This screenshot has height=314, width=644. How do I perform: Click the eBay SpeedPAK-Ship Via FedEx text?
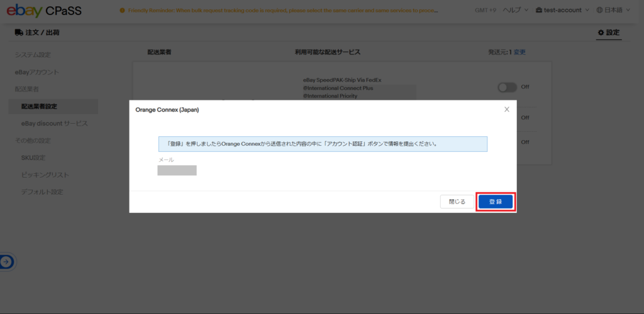pos(343,80)
